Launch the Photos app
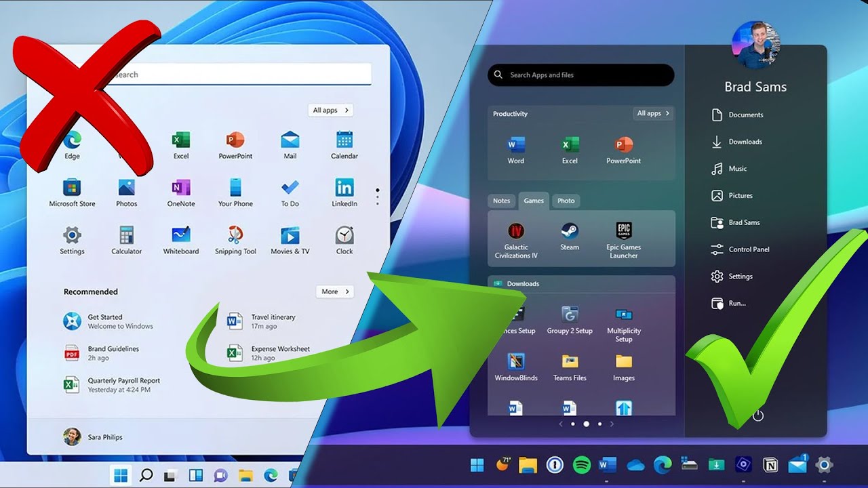Image resolution: width=868 pixels, height=488 pixels. 127,192
